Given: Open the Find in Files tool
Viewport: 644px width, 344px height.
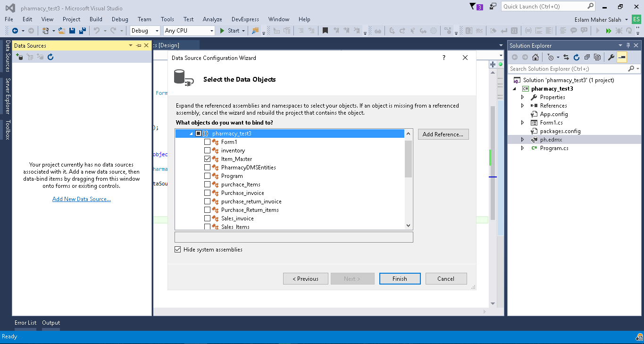Looking at the screenshot, I should (x=255, y=31).
